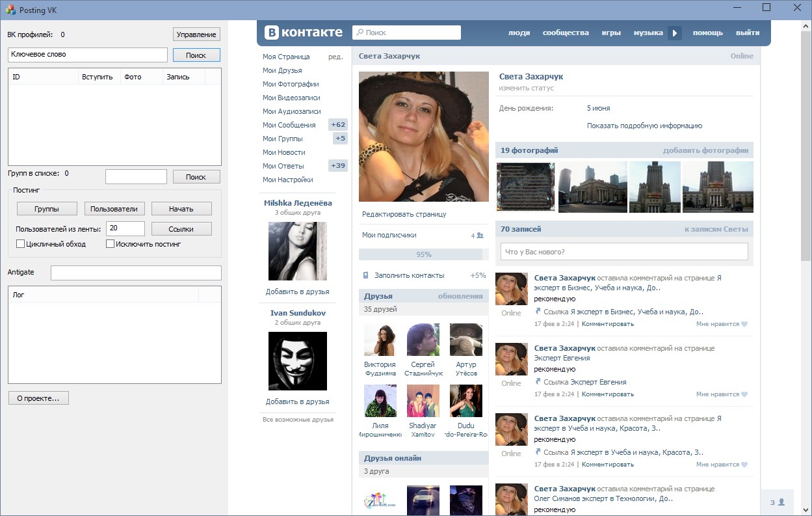This screenshot has height=516, width=812.
Task: Click the Пользователи button
Action: (x=114, y=209)
